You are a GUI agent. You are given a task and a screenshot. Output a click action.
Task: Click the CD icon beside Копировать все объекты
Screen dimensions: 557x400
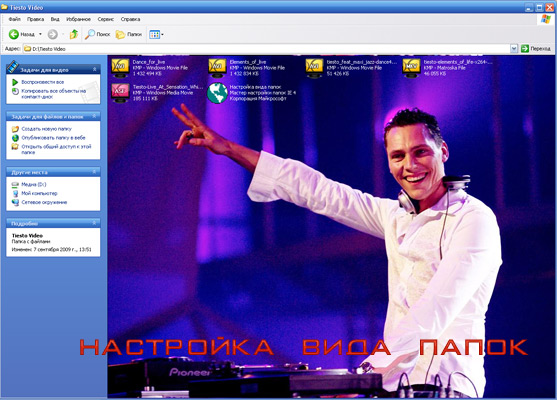pyautogui.click(x=15, y=91)
